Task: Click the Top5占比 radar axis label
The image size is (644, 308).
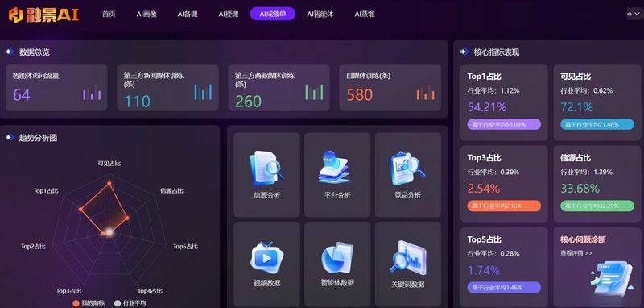Action: coord(186,246)
